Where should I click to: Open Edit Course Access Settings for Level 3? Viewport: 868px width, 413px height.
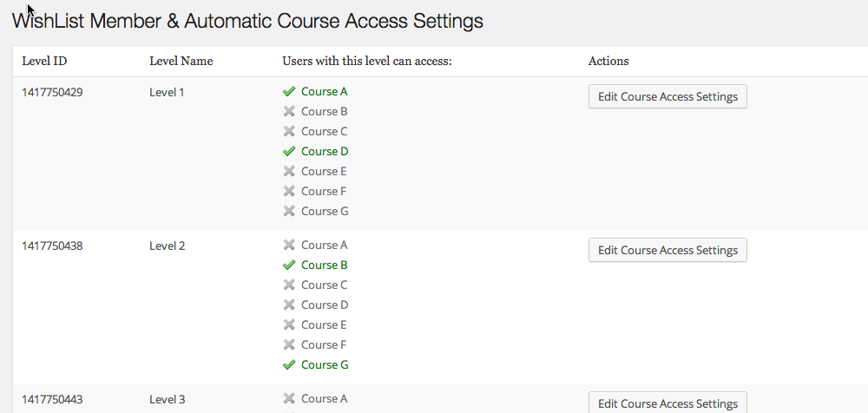coord(667,403)
